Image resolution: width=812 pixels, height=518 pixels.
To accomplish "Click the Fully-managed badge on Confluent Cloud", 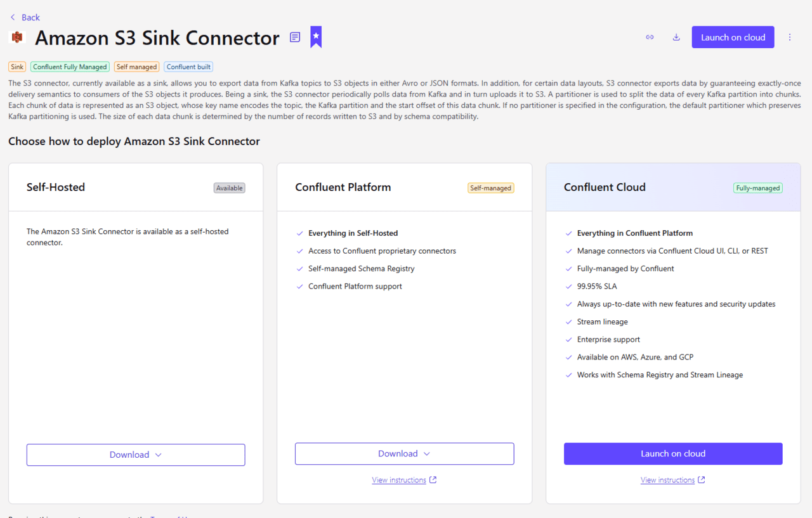I will point(757,188).
